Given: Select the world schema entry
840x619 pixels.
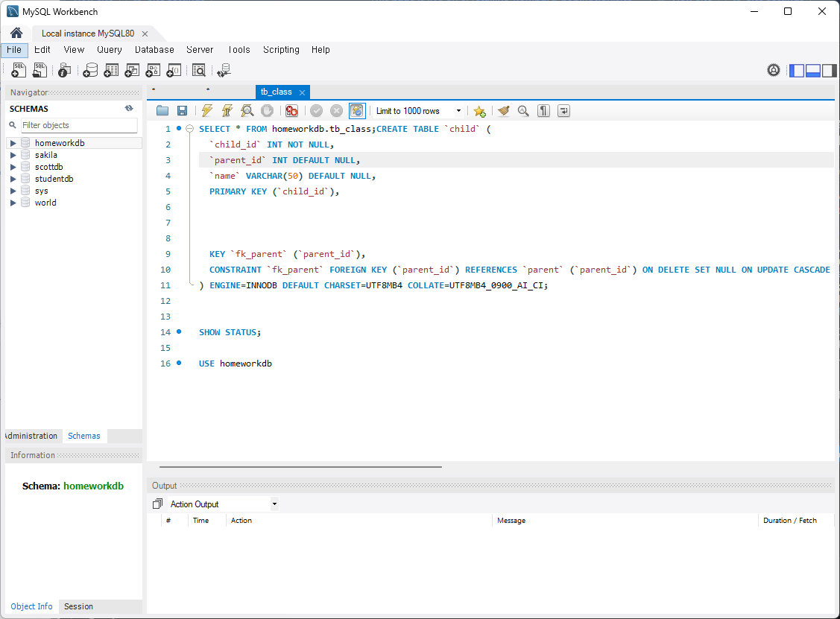Looking at the screenshot, I should pos(45,203).
